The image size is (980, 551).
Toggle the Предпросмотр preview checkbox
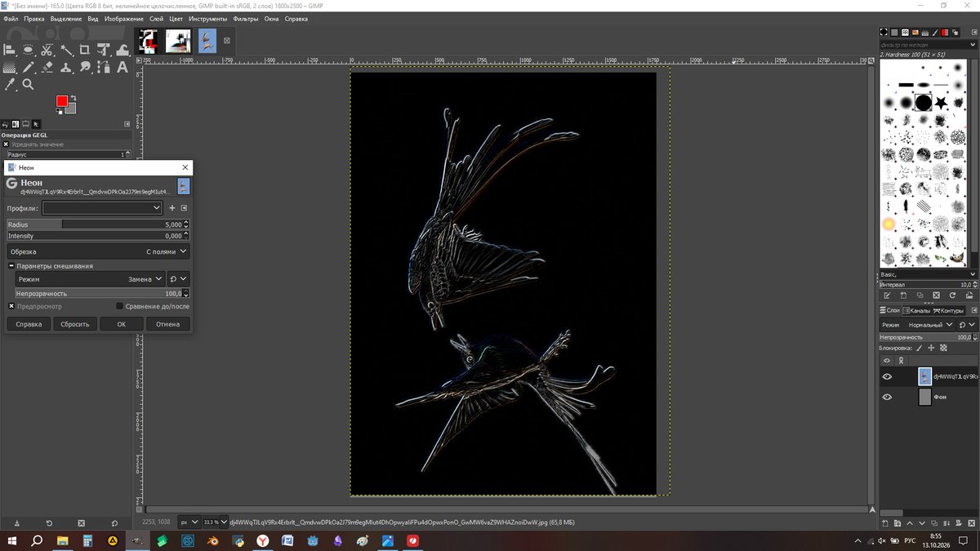[12, 306]
